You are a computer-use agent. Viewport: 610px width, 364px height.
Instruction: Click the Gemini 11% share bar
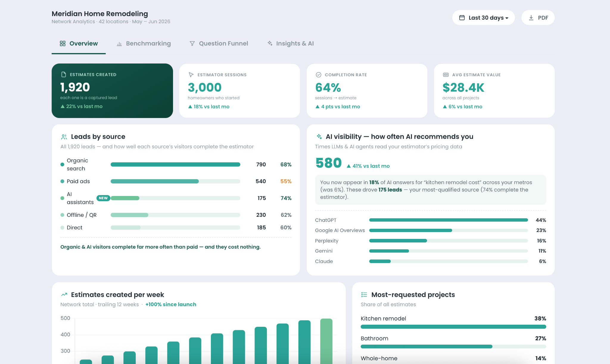click(449, 251)
